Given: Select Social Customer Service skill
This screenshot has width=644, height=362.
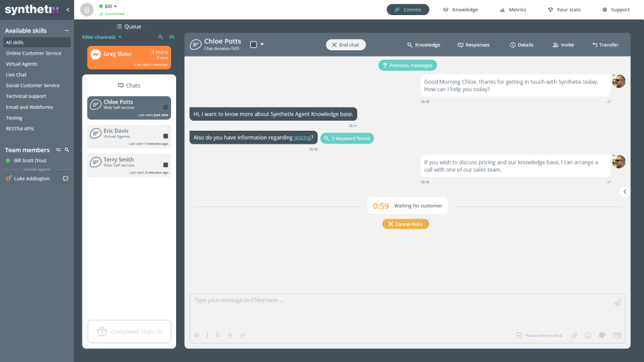Looking at the screenshot, I should [33, 85].
